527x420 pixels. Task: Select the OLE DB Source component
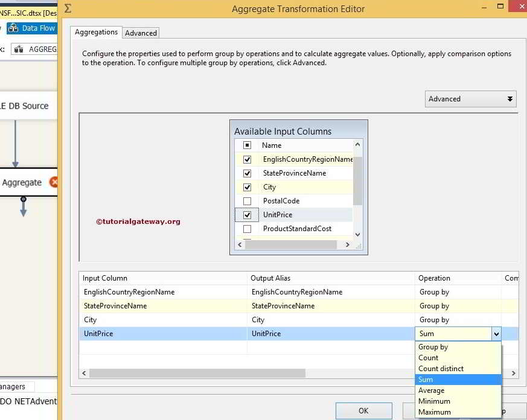pyautogui.click(x=24, y=106)
